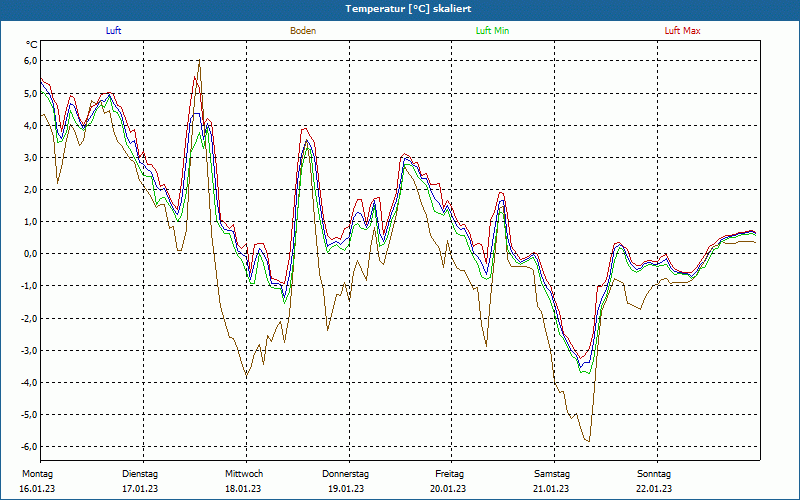
Task: Select the Boden legend label
Action: coord(303,31)
